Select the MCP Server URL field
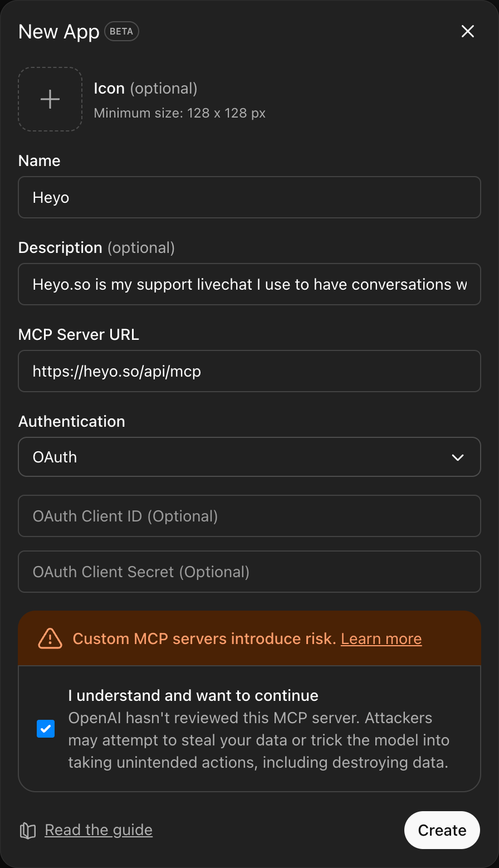499x868 pixels. [250, 371]
